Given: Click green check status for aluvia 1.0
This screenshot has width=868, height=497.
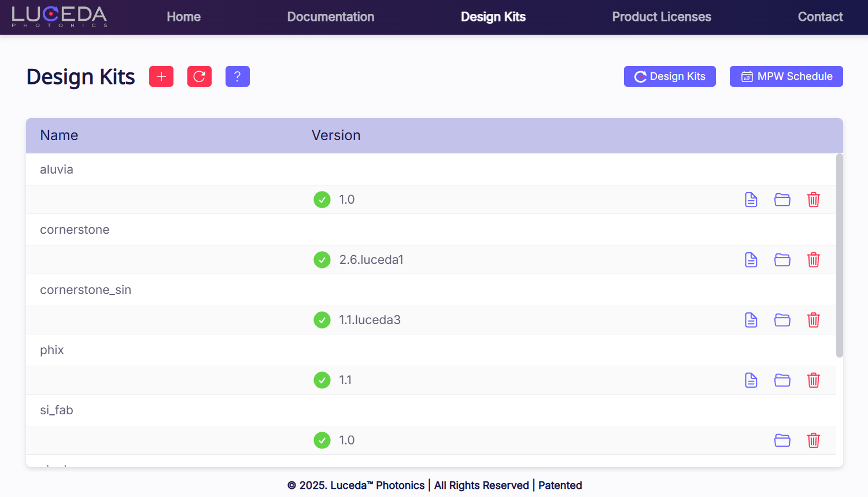Looking at the screenshot, I should click(x=322, y=200).
